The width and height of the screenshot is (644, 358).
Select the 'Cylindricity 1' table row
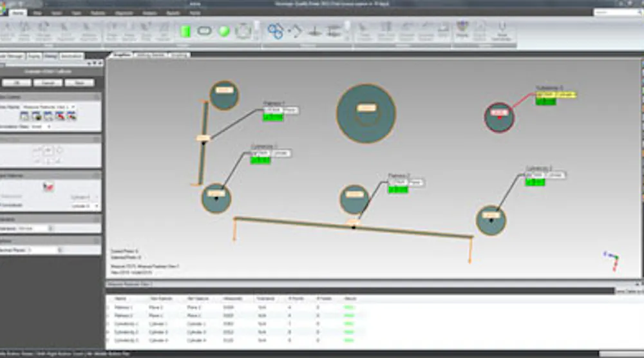pyautogui.click(x=236, y=323)
